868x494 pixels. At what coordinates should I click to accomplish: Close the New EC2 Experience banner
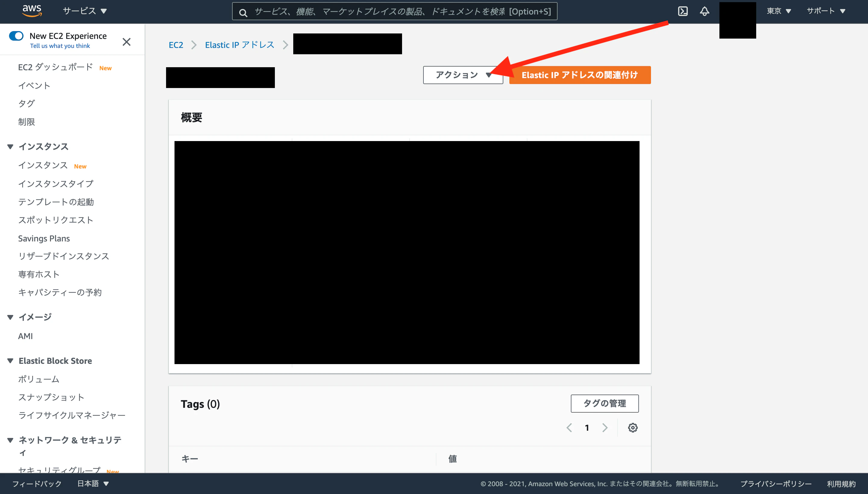(127, 42)
